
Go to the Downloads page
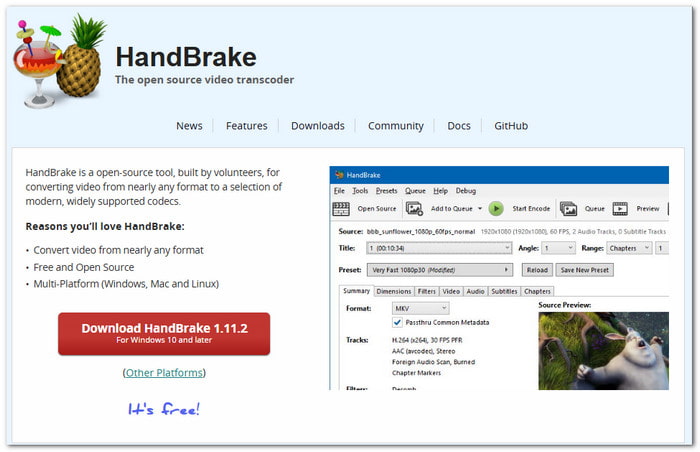pyautogui.click(x=318, y=126)
